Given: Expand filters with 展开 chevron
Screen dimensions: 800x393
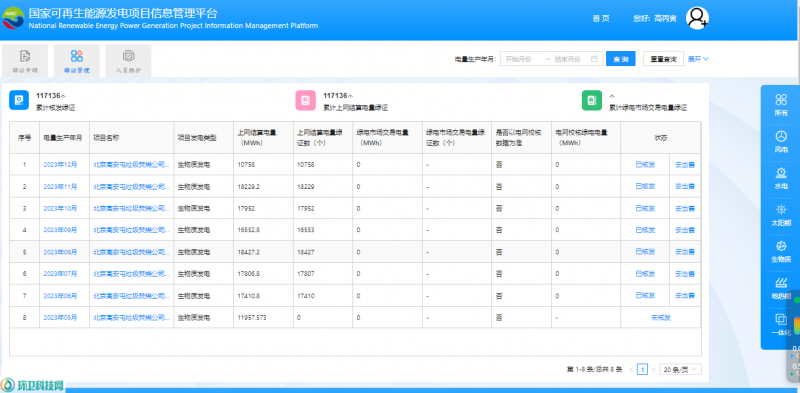Looking at the screenshot, I should pos(698,59).
